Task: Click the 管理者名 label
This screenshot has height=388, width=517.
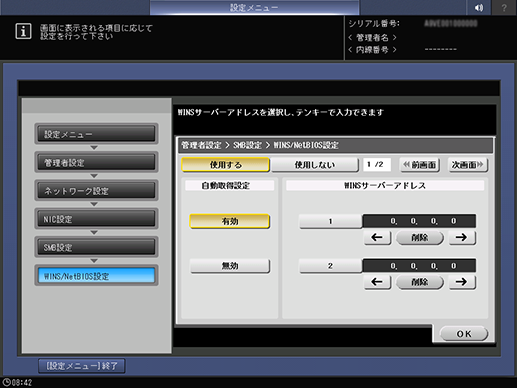Action: [372, 38]
